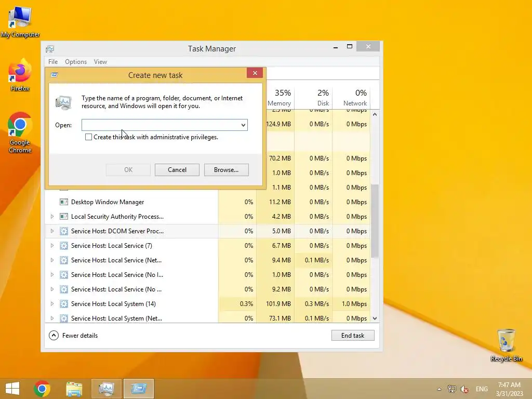
Task: Collapse with Fewer details arrow icon
Action: click(54, 336)
